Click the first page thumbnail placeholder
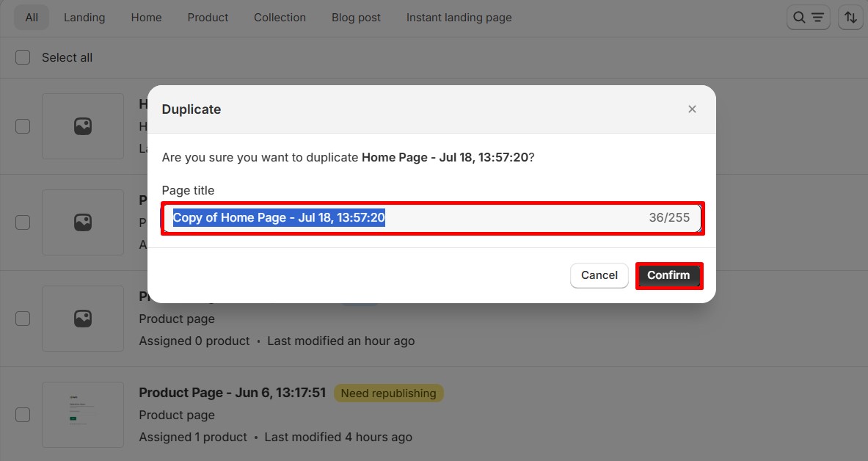 point(83,126)
